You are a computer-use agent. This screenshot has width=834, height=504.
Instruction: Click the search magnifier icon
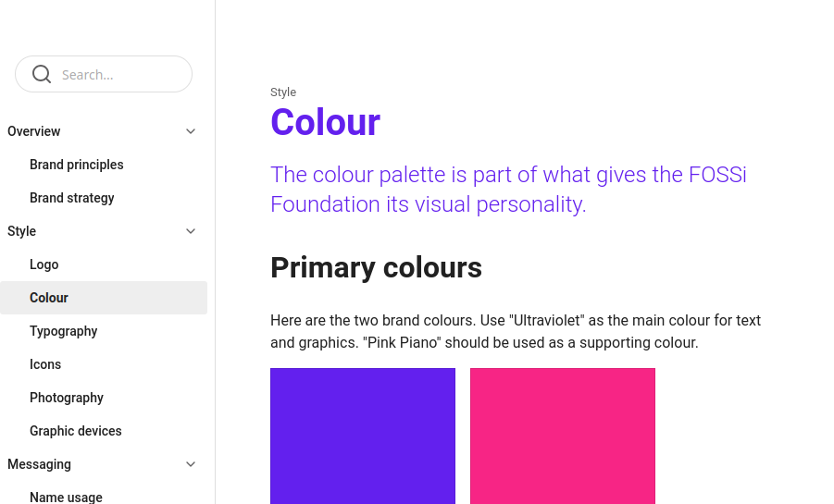(x=42, y=74)
